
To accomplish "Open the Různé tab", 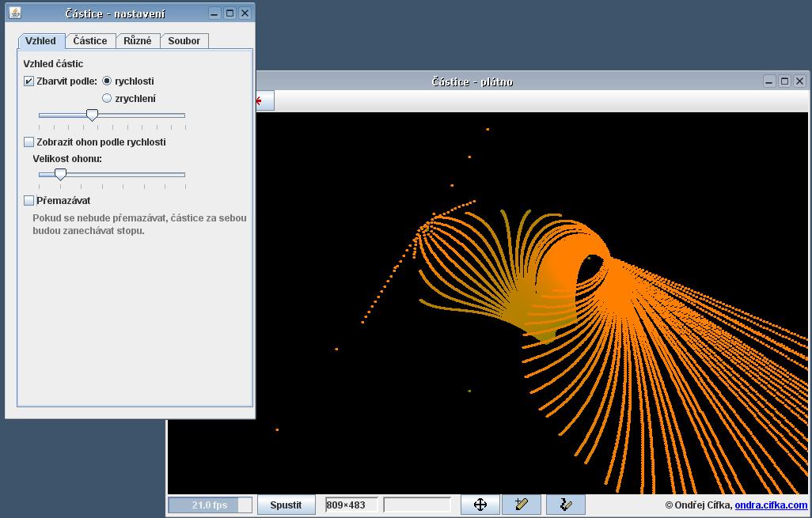I will tap(138, 40).
